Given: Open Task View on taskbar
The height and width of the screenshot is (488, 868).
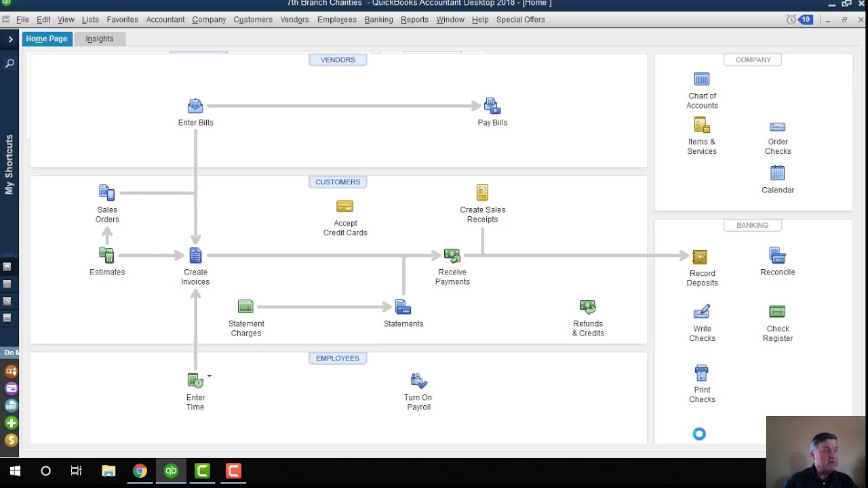Looking at the screenshot, I should 76,471.
